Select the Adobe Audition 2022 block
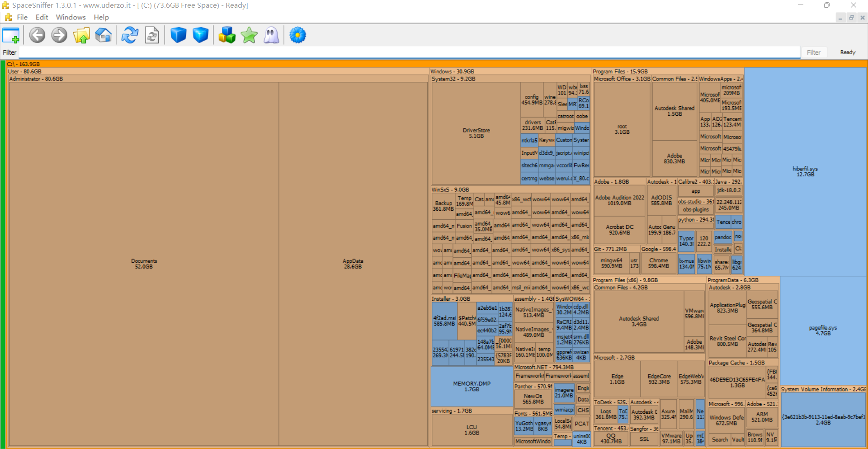This screenshot has height=449, width=868. tap(619, 200)
